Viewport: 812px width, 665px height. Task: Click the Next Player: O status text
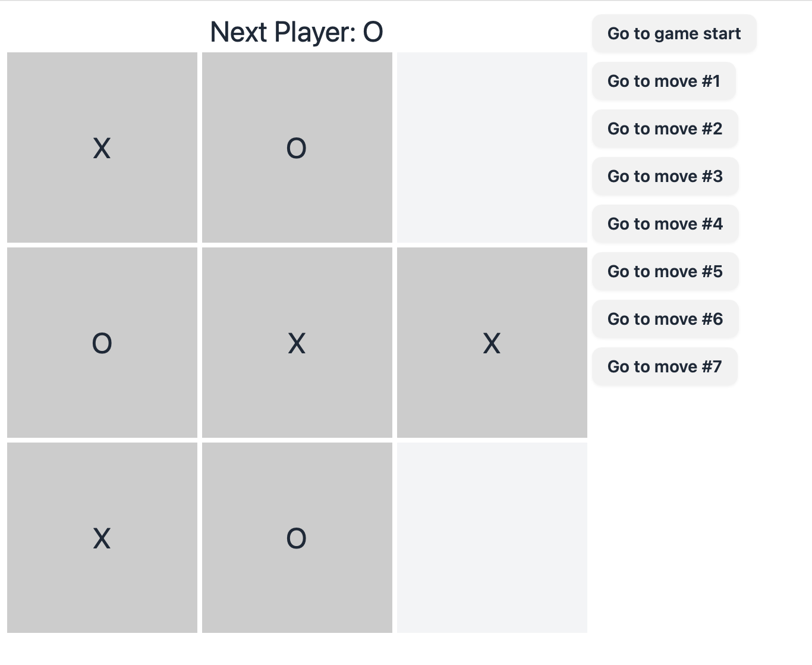click(297, 32)
